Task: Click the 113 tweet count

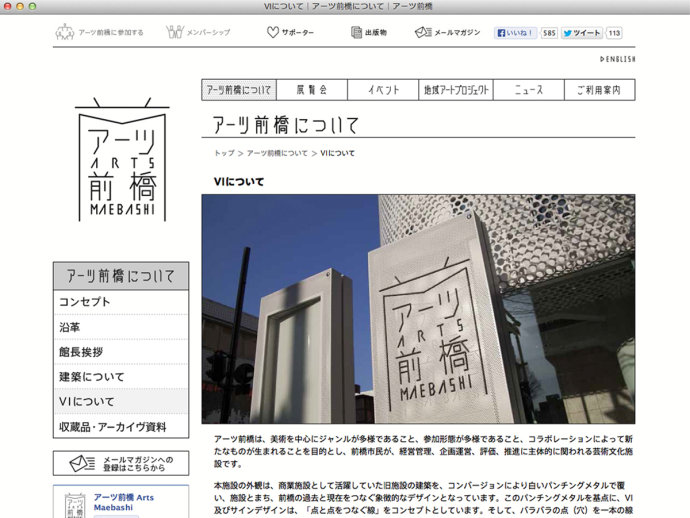Action: point(614,33)
